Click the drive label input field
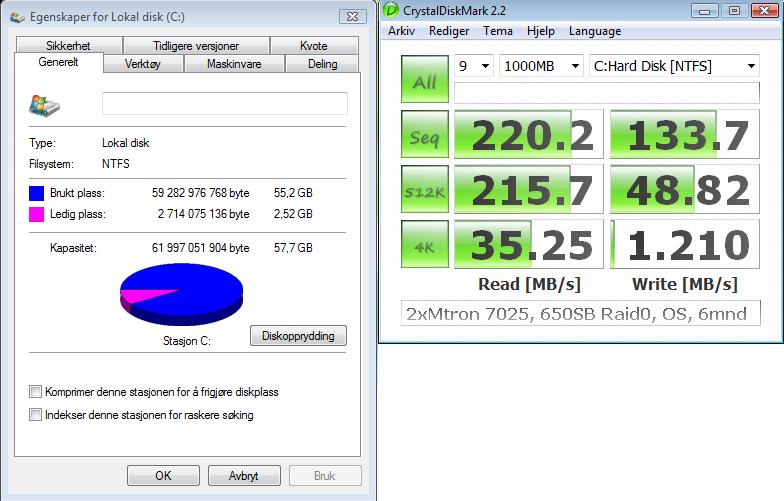This screenshot has height=501, width=784. tap(224, 104)
